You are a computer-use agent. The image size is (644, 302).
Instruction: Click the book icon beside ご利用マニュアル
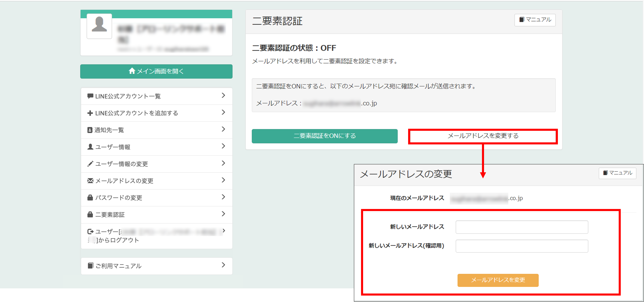(x=91, y=266)
